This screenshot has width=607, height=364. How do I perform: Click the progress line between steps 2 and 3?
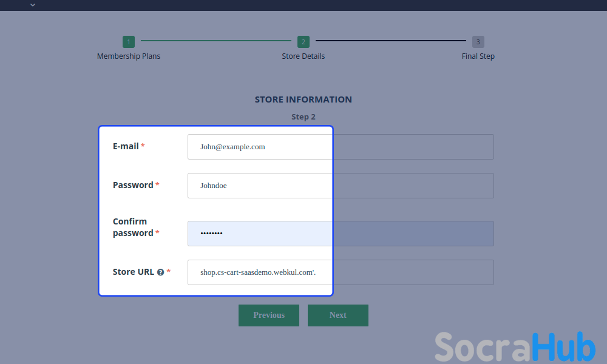(391, 41)
